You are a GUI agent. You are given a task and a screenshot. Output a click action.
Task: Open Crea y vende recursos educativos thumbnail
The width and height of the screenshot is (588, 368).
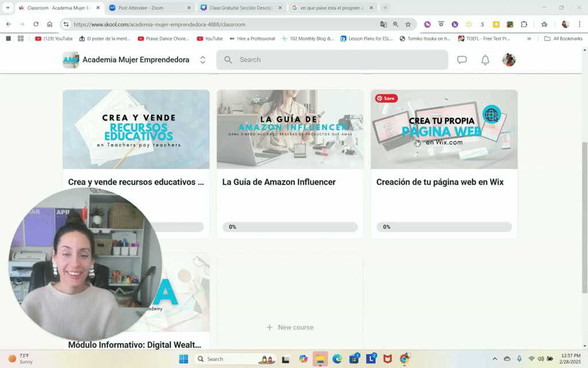point(136,129)
